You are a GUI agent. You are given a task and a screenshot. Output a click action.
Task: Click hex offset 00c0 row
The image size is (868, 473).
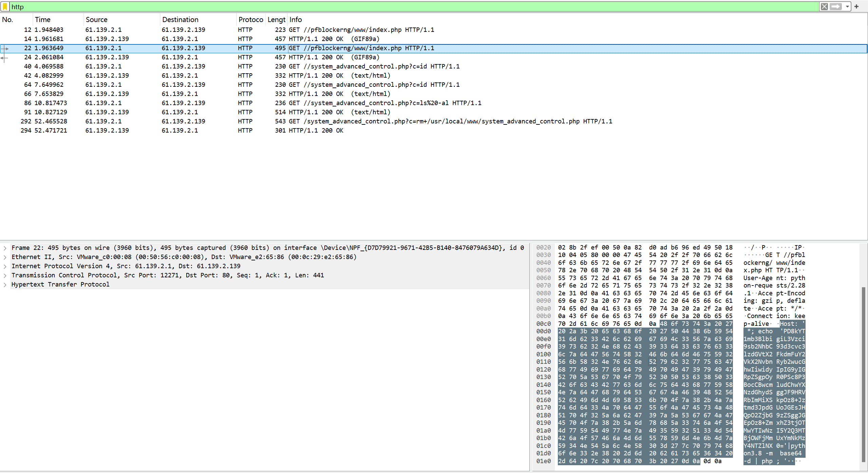pyautogui.click(x=543, y=324)
